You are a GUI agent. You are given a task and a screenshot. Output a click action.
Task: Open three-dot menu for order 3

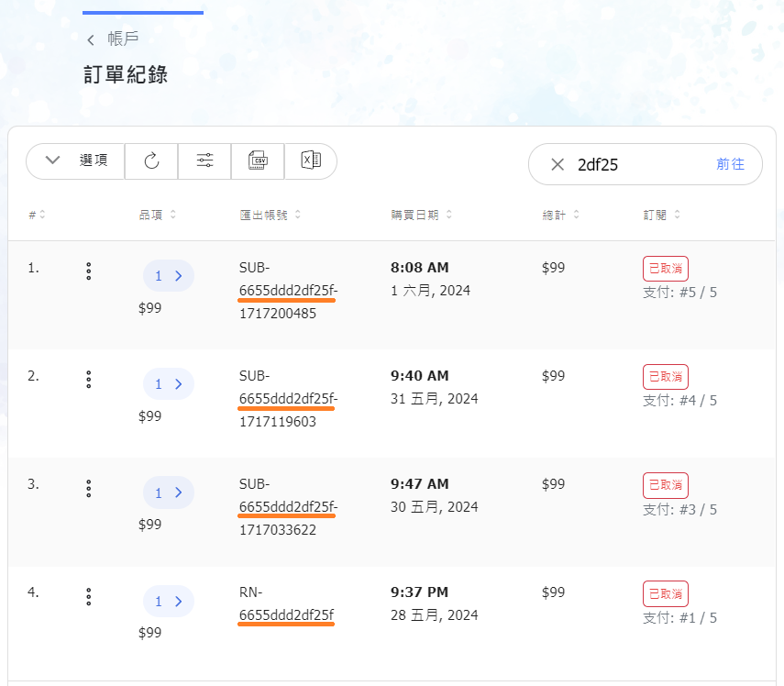89,488
